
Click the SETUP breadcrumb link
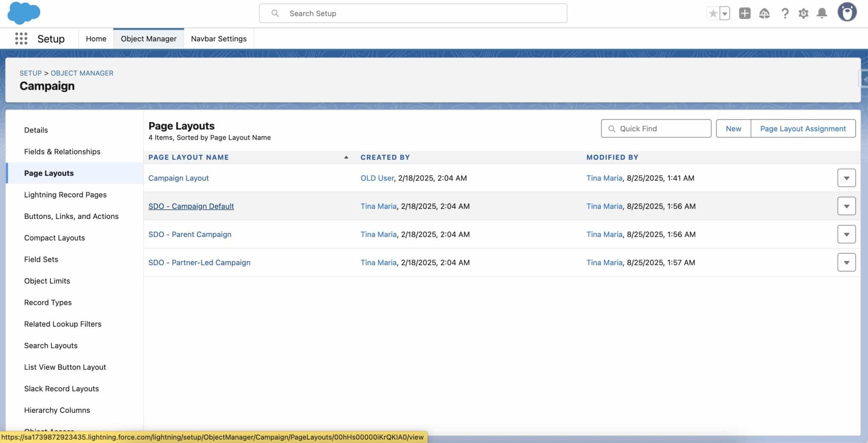[x=31, y=73]
